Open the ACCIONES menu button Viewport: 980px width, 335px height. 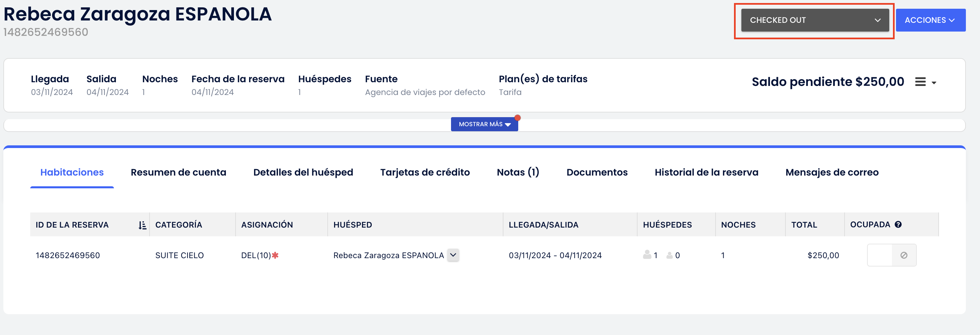[930, 20]
